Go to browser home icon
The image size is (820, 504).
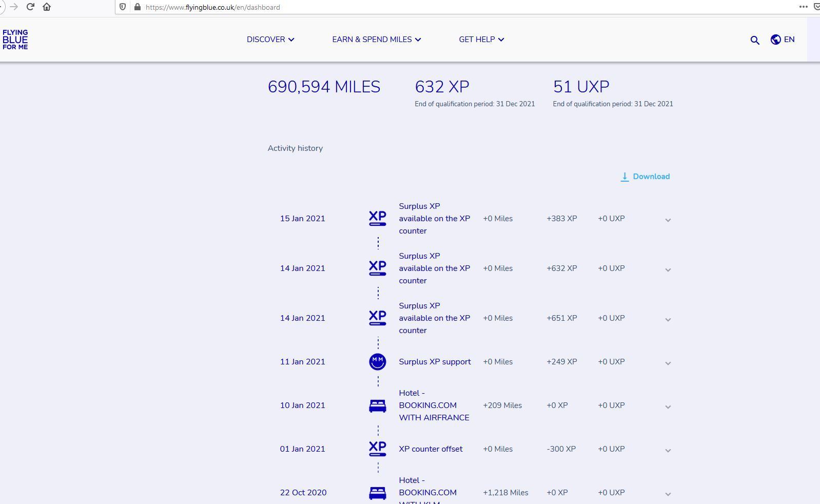tap(47, 7)
